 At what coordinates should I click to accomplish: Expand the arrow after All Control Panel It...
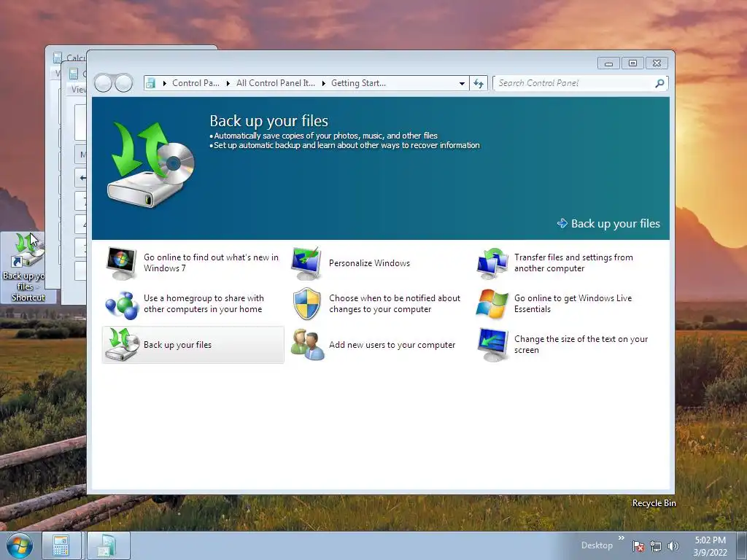point(323,83)
